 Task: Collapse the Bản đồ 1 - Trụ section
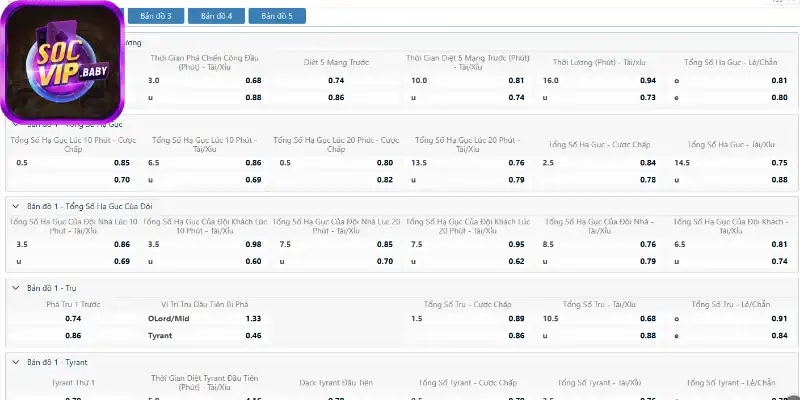(x=15, y=288)
